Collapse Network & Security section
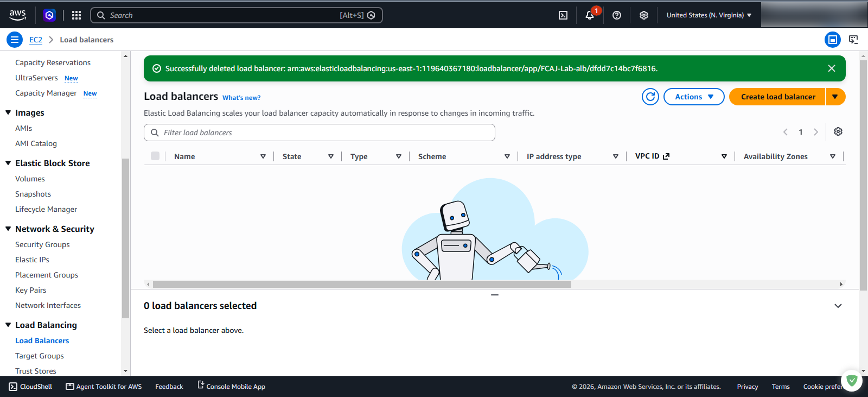The width and height of the screenshot is (868, 397). click(x=8, y=229)
